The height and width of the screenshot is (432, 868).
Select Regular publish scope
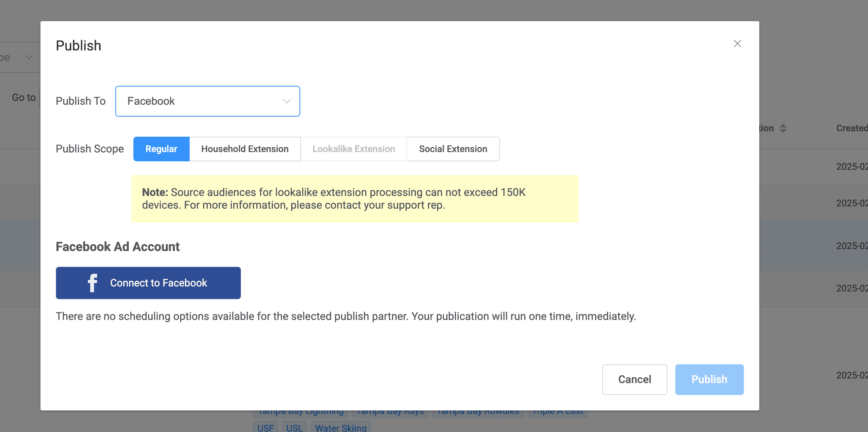click(x=161, y=149)
